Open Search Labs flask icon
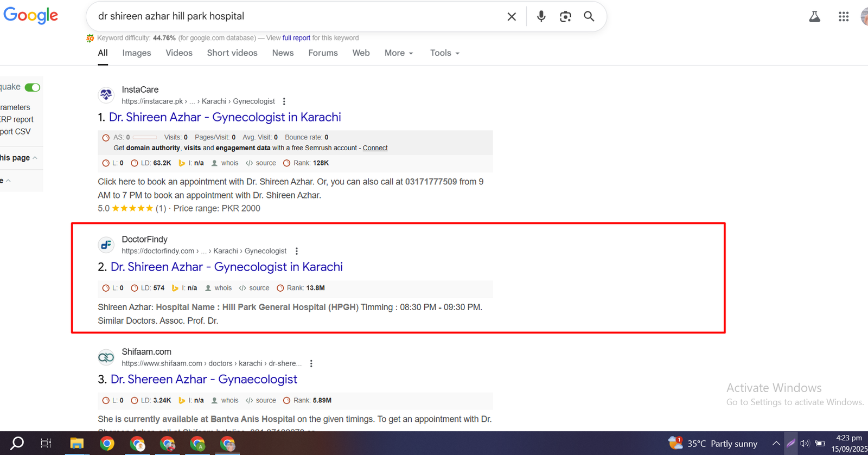The width and height of the screenshot is (868, 455). click(814, 17)
